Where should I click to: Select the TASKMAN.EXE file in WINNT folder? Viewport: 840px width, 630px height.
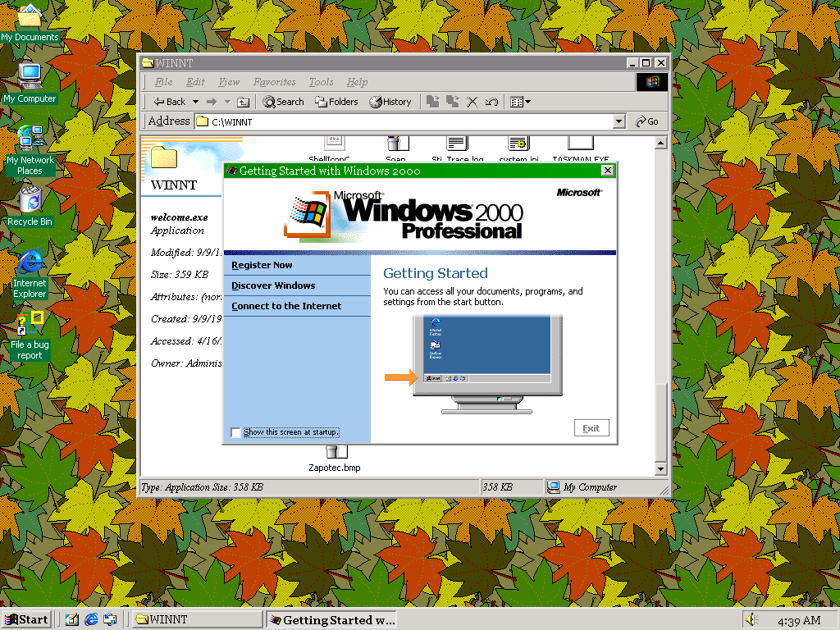click(x=581, y=149)
